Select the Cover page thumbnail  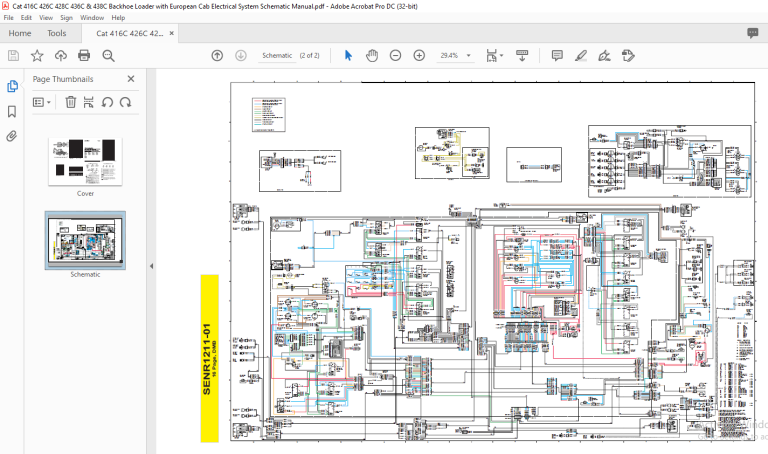85,162
